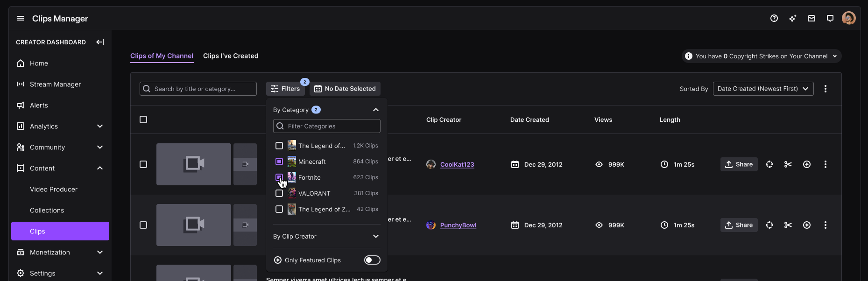This screenshot has height=281, width=868.
Task: Open the hamburger navigation menu
Action: tap(21, 19)
